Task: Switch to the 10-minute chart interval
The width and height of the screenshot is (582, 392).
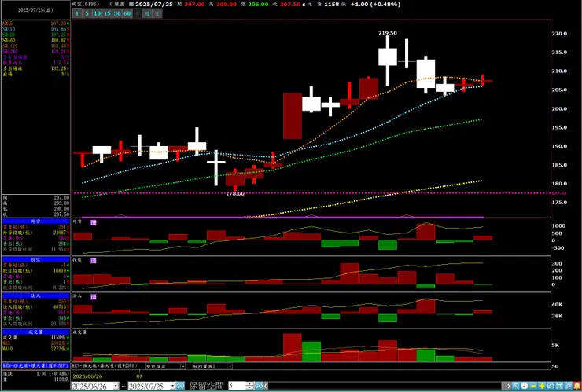Action: click(x=97, y=13)
